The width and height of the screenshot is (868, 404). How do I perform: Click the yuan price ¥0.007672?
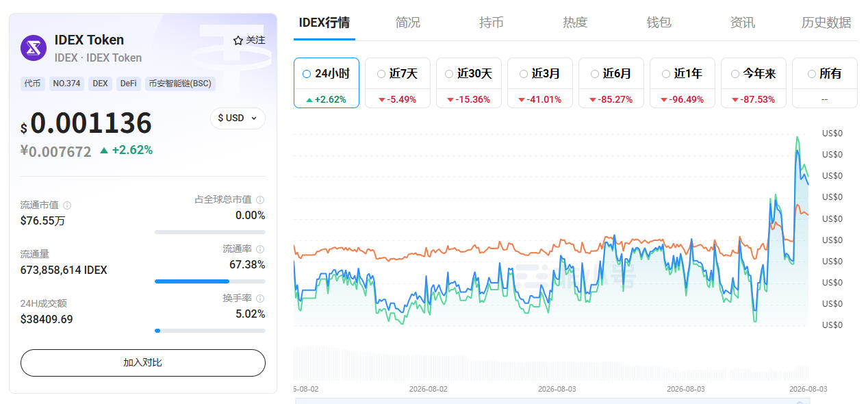(55, 151)
